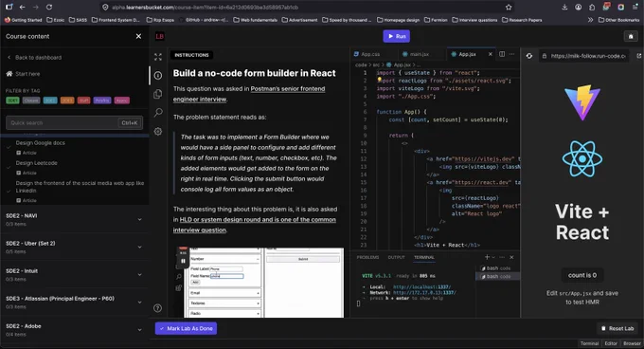Refresh the preview browser pane
Screen dimensions: 644x349
click(529, 56)
